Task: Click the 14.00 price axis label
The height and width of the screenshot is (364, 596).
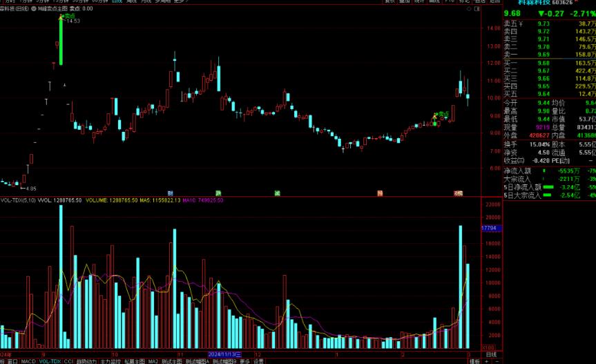Action: pos(493,28)
